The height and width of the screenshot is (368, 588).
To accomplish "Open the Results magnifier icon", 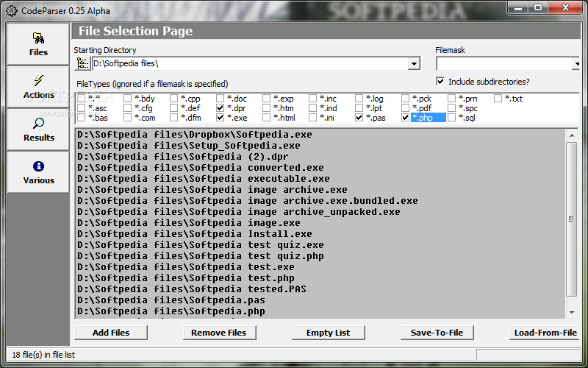I will point(38,123).
